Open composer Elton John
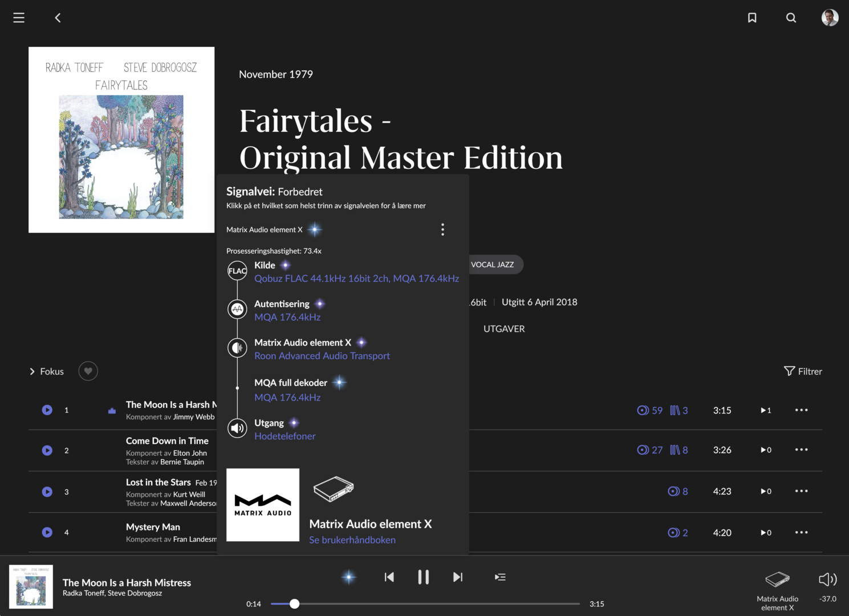The height and width of the screenshot is (616, 849). tap(190, 453)
